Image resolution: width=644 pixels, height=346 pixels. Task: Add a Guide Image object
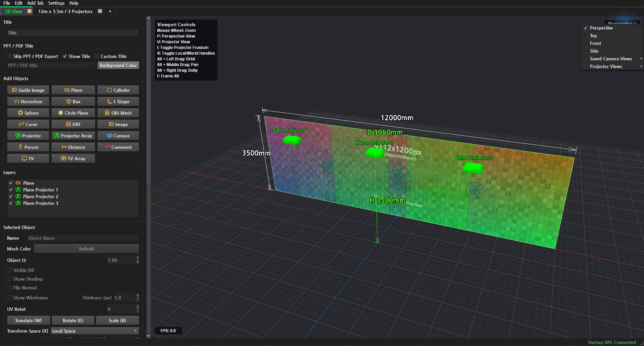click(x=28, y=90)
